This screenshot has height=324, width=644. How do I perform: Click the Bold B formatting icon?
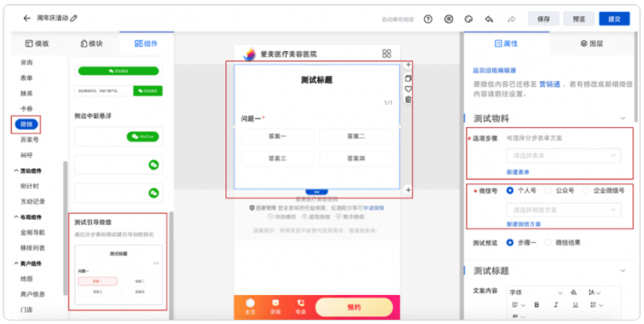click(536, 305)
